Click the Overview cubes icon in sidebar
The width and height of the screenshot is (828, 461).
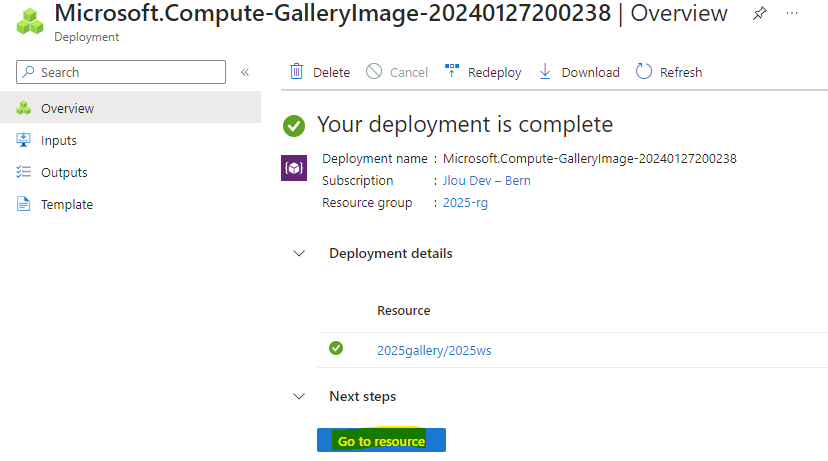click(x=23, y=108)
